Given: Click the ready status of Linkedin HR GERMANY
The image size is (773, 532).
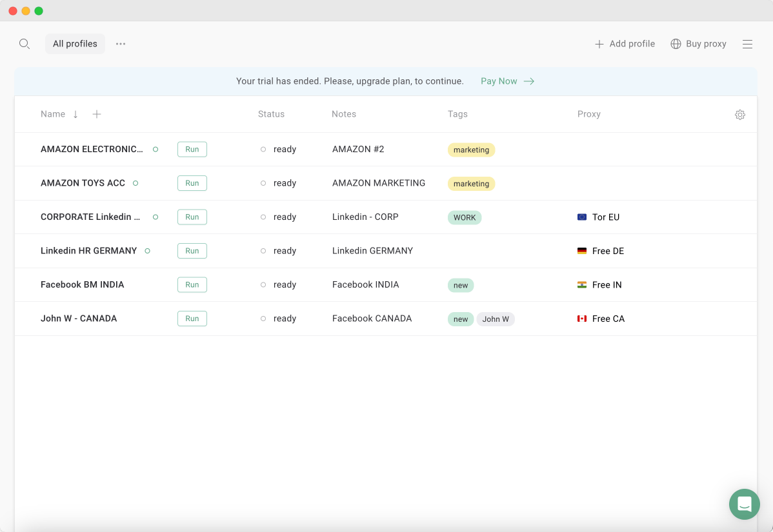Looking at the screenshot, I should [x=285, y=251].
